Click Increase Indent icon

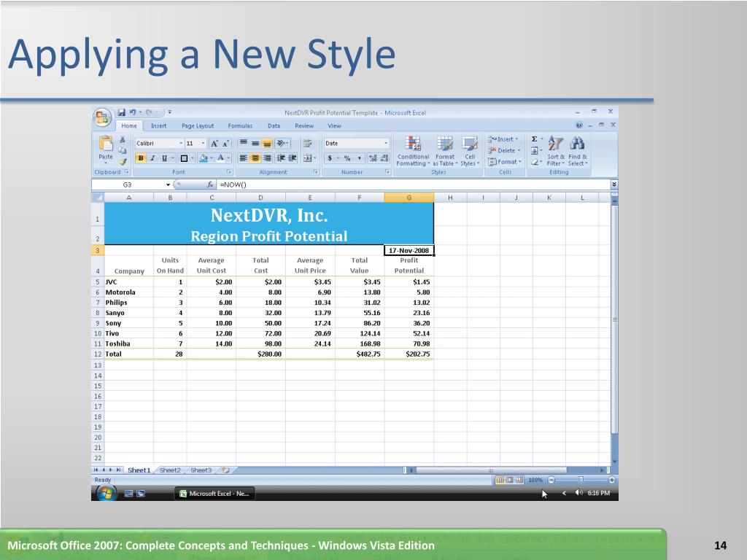click(x=292, y=158)
